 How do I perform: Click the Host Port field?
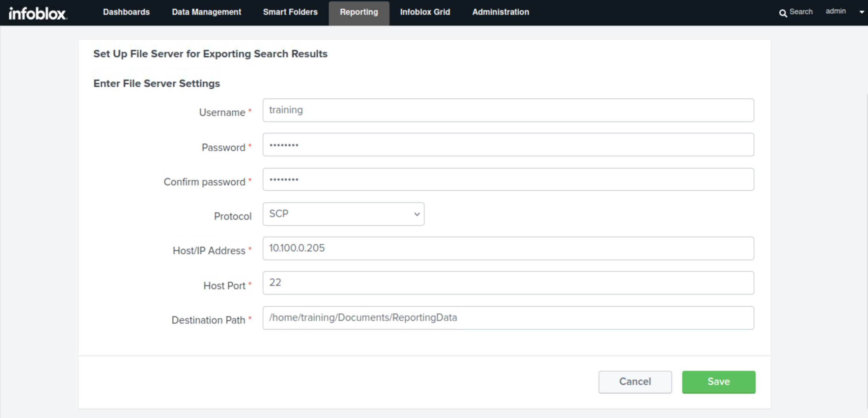point(508,283)
